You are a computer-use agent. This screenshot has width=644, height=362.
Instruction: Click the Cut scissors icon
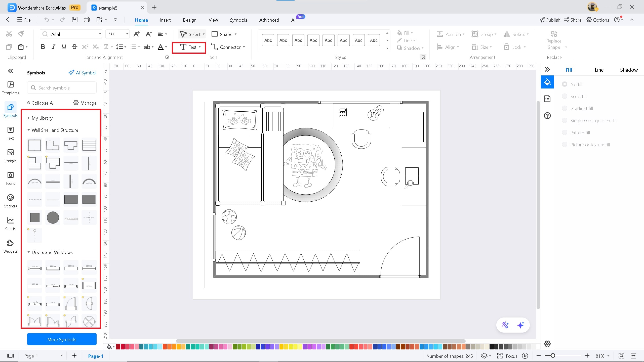click(x=9, y=34)
